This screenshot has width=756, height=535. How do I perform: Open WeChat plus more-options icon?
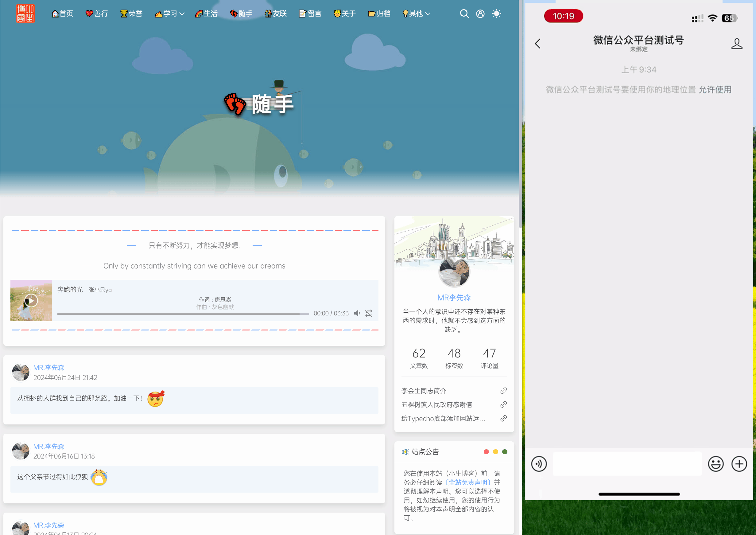[x=739, y=464]
